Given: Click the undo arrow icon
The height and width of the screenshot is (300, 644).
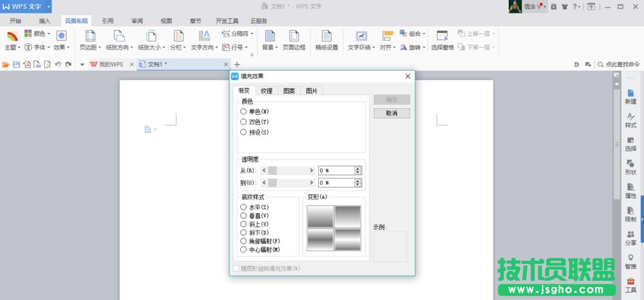Looking at the screenshot, I should click(58, 64).
